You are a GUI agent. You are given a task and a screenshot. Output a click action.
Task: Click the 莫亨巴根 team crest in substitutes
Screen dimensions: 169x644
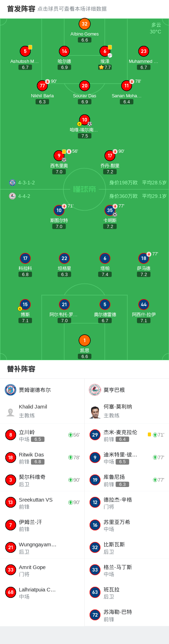click(x=95, y=390)
